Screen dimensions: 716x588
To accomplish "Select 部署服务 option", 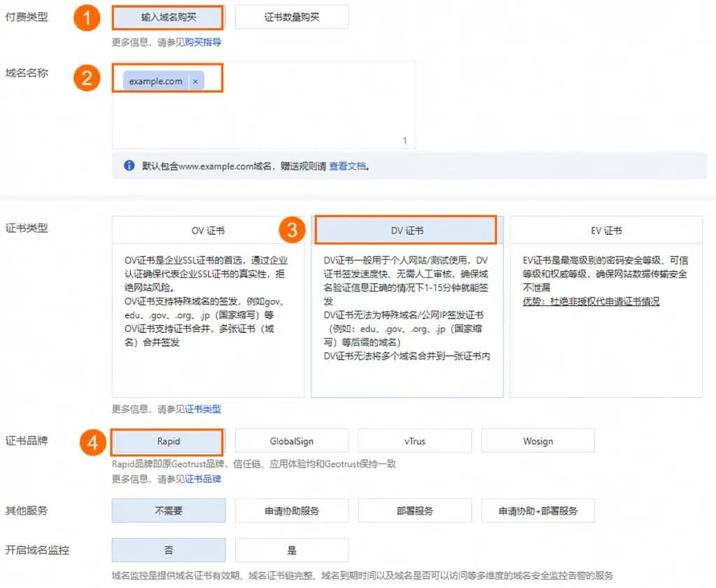I will (x=415, y=510).
